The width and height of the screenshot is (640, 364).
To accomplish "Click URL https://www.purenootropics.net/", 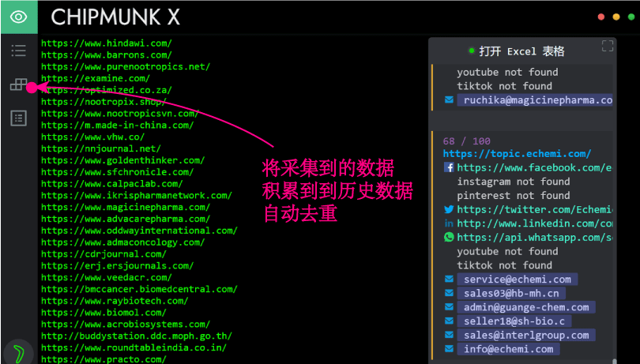I will [126, 66].
